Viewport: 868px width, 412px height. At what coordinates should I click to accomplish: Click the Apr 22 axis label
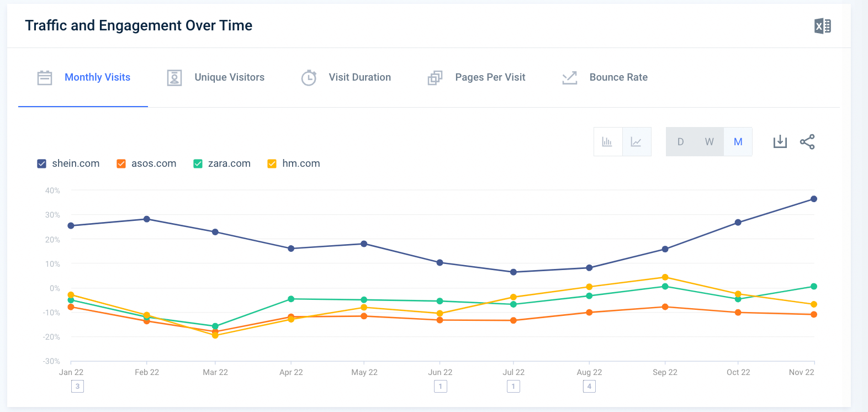pos(291,372)
